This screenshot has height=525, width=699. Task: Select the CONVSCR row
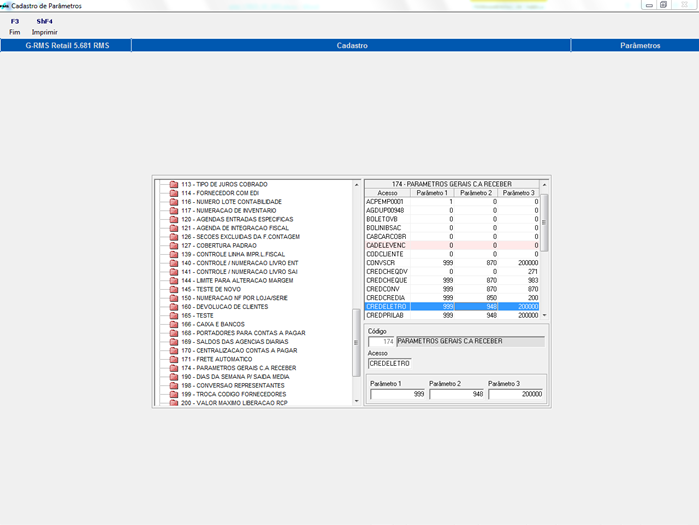[452, 263]
